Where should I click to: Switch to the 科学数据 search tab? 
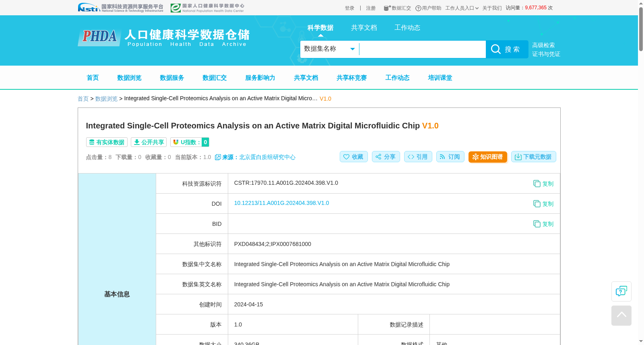(320, 28)
